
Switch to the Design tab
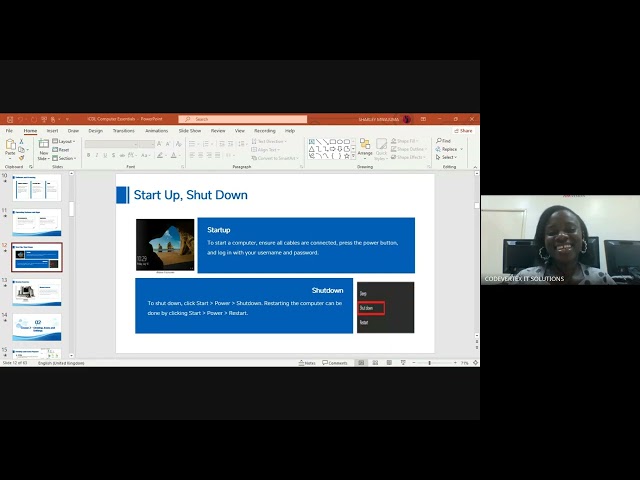point(96,131)
